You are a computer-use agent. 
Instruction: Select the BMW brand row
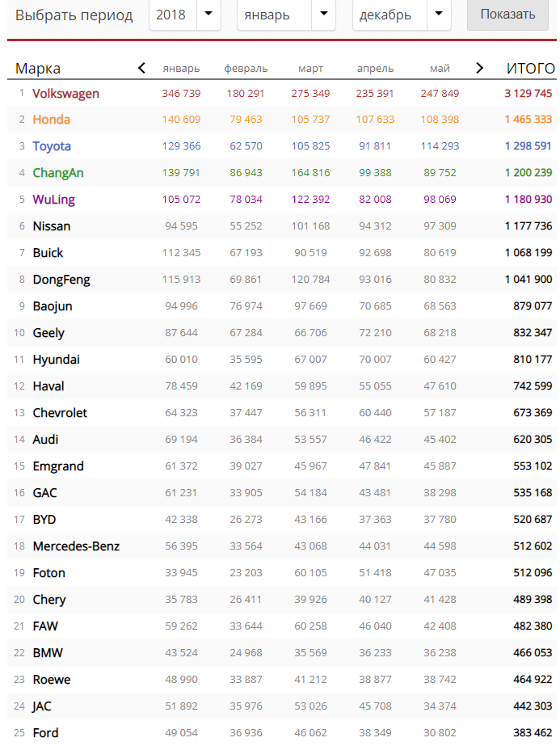(x=282, y=653)
